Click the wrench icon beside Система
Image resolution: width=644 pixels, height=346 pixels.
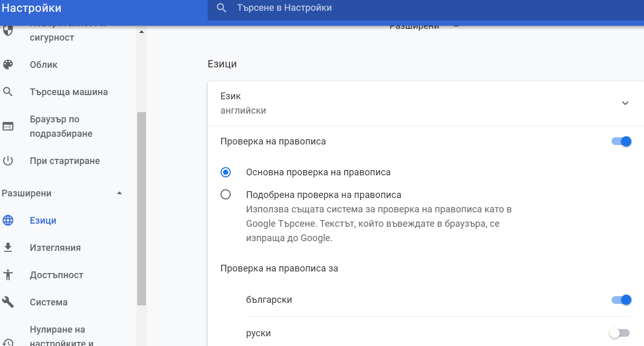[x=8, y=302]
